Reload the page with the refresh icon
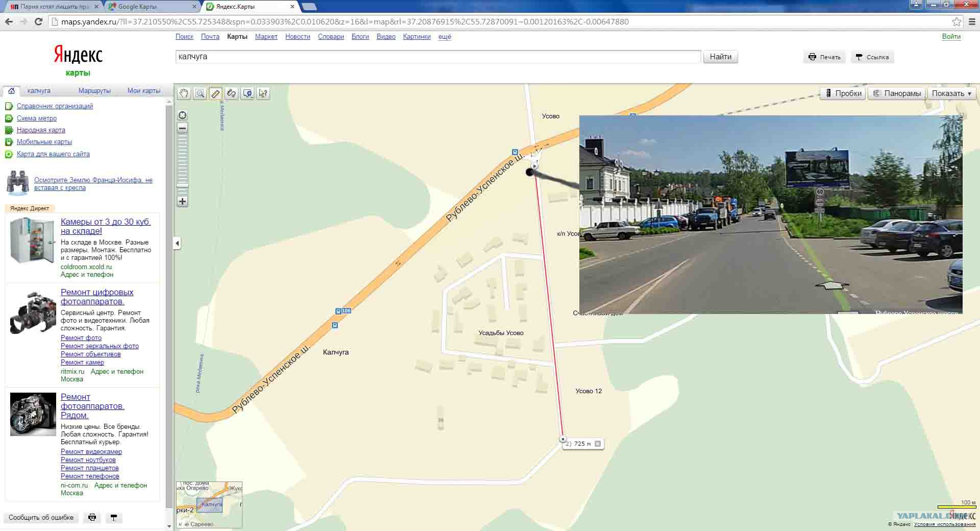This screenshot has height=531, width=980. 38,21
